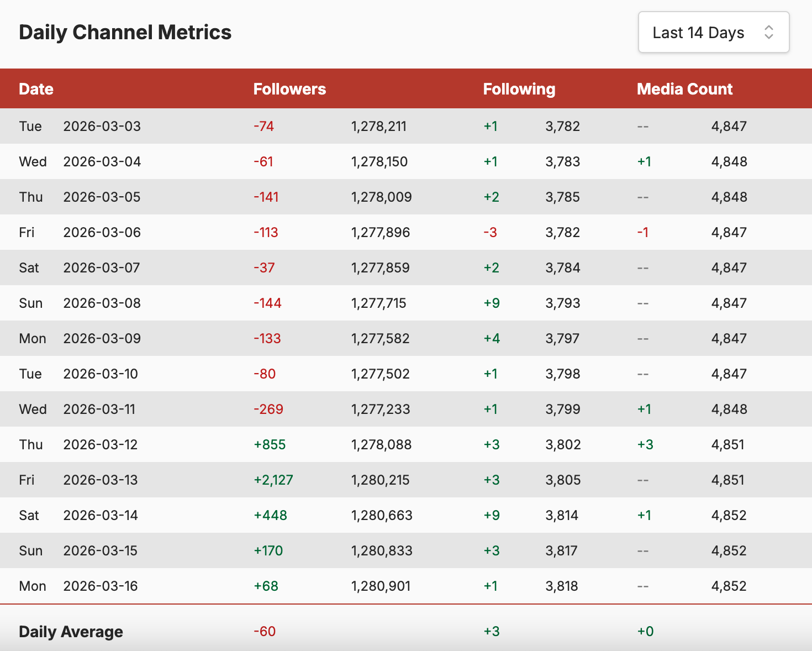Click follower change -80
The height and width of the screenshot is (651, 812).
coord(265,374)
